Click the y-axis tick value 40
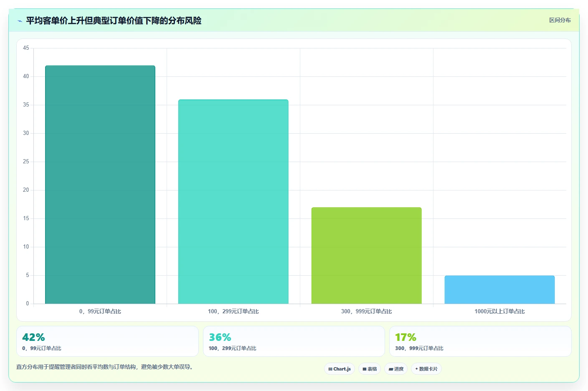This screenshot has width=588, height=391. tap(26, 76)
